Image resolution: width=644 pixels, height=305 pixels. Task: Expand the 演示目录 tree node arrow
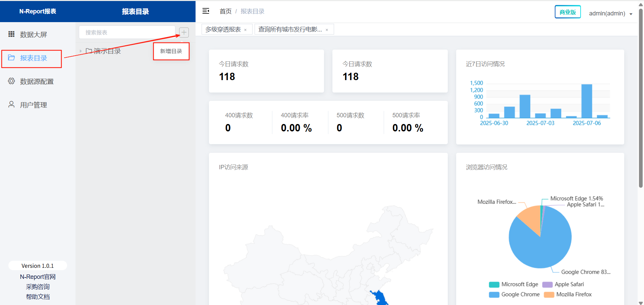(x=80, y=51)
